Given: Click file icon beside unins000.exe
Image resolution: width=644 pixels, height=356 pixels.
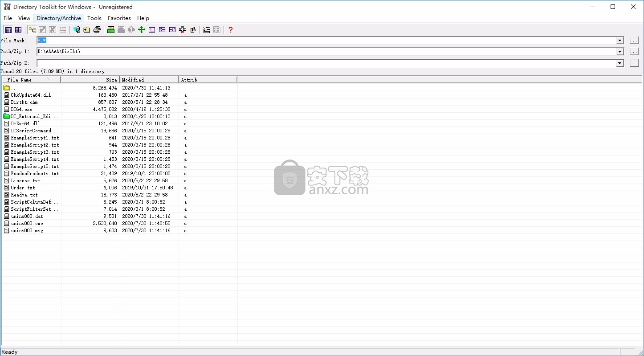Looking at the screenshot, I should coord(7,223).
